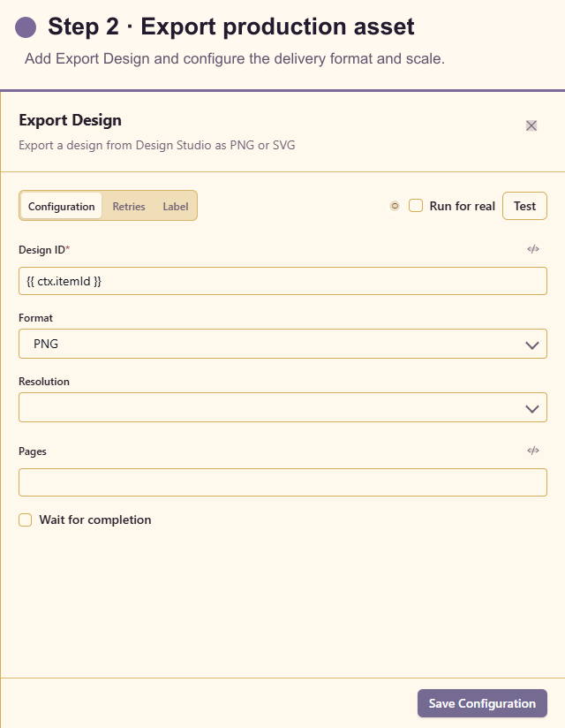Screen dimensions: 565x728
Task: Click the 'Add Export Design and configure' subtitle
Action: point(235,59)
